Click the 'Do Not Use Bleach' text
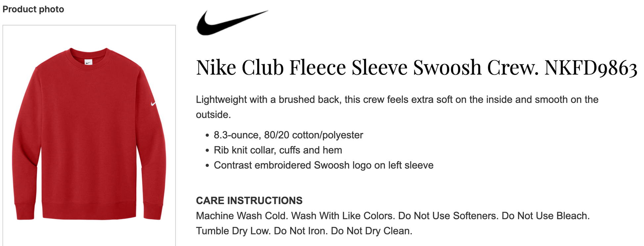Image resolution: width=644 pixels, height=246 pixels. 546,216
